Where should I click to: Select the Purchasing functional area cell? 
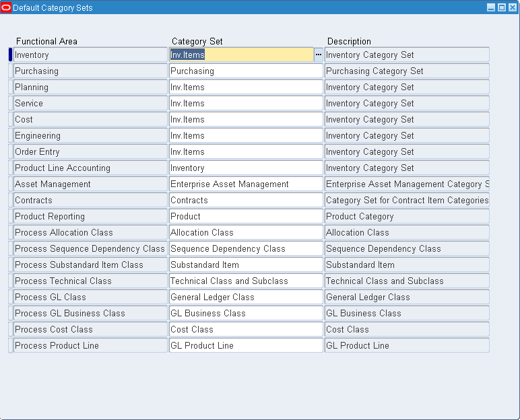tap(90, 71)
